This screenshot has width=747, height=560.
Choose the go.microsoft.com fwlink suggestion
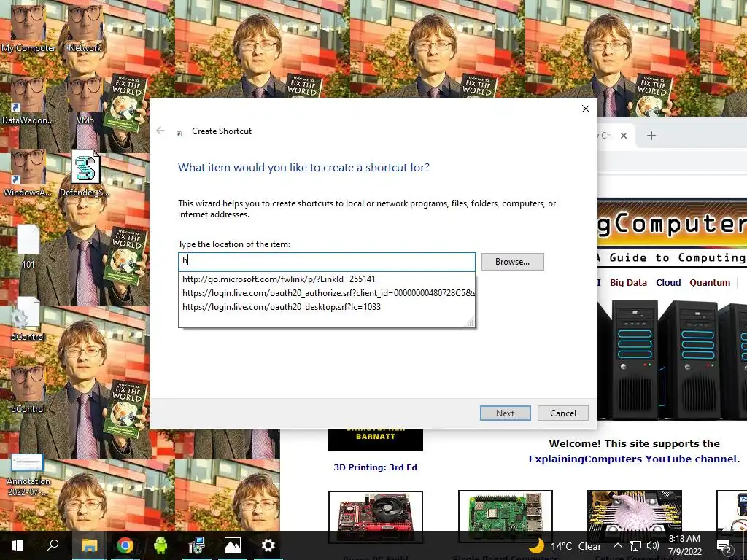(x=327, y=279)
